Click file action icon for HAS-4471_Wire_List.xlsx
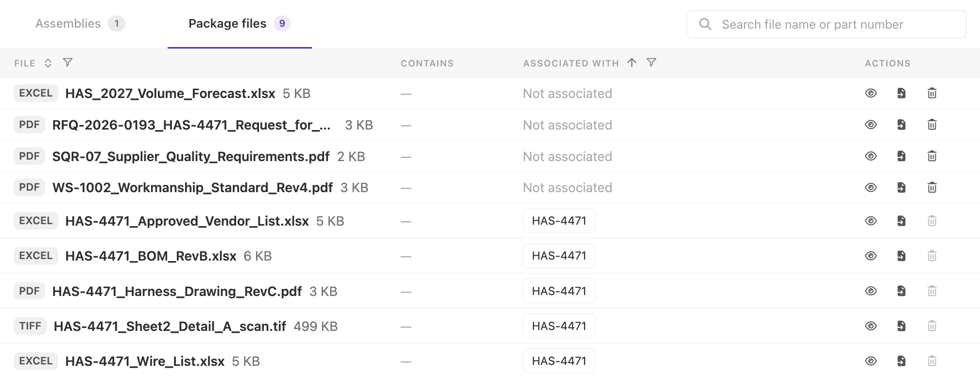 point(901,361)
